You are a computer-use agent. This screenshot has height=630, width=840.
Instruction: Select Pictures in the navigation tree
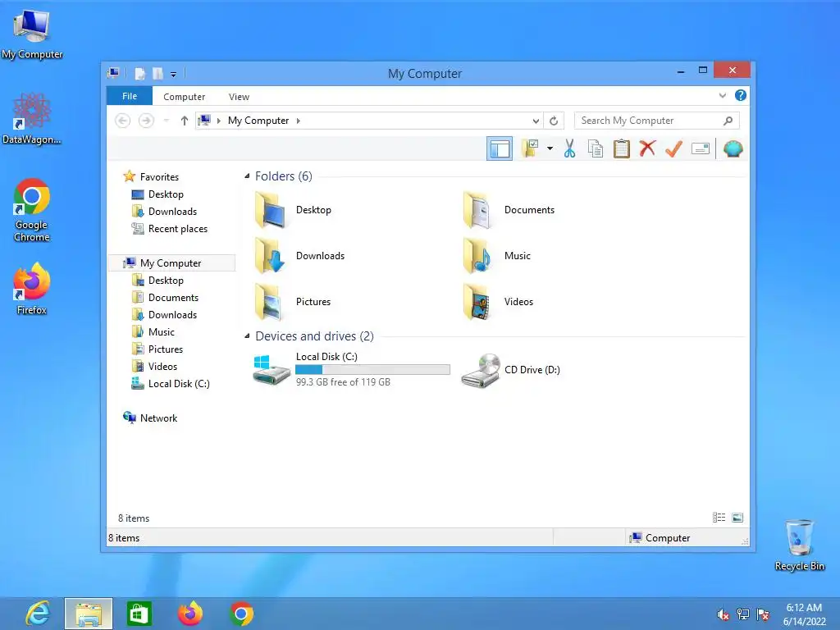click(166, 349)
